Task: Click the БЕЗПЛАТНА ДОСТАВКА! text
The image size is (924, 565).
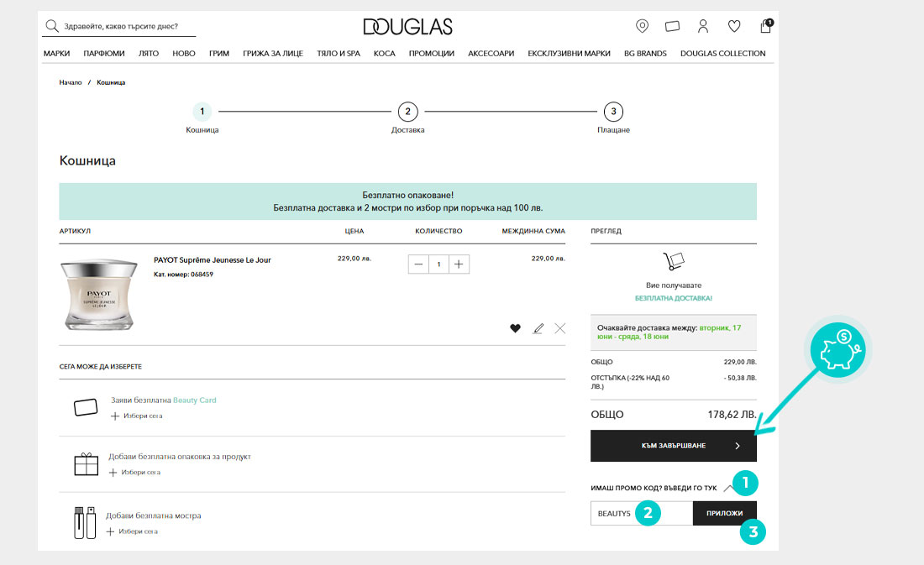Action: (x=674, y=298)
